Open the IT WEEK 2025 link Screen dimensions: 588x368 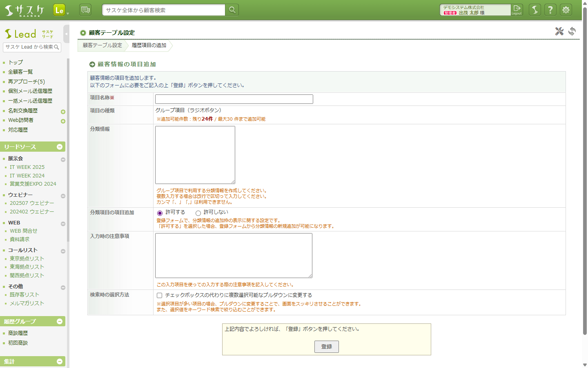tap(27, 167)
